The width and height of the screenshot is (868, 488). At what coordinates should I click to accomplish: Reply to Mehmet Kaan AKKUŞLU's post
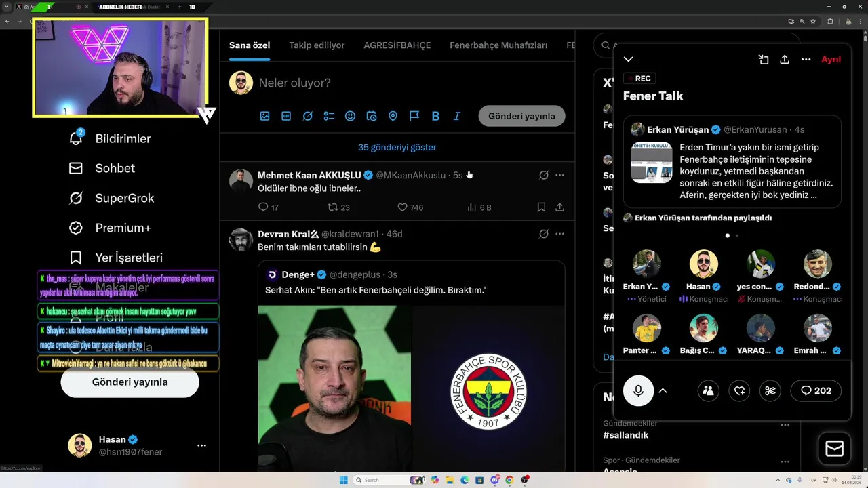point(264,207)
